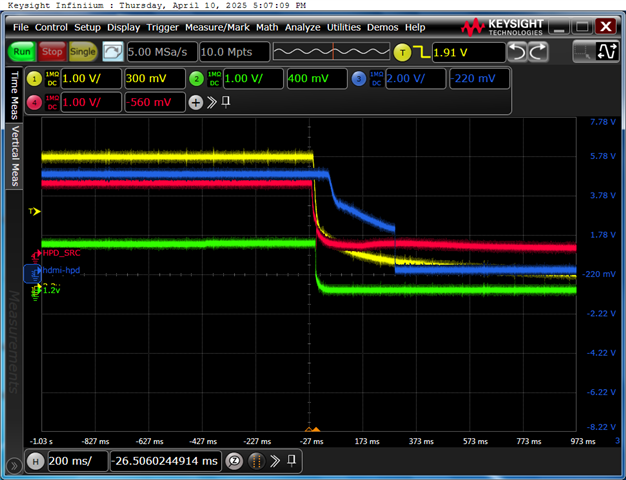Click the clear display refresh icon
Viewport: 626px width, 480px height.
pyautogui.click(x=113, y=52)
